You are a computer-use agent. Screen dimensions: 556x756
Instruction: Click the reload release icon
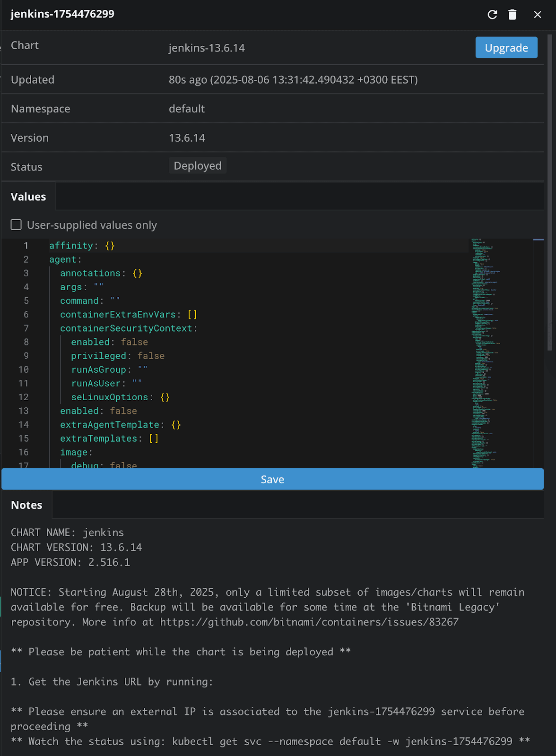[492, 15]
